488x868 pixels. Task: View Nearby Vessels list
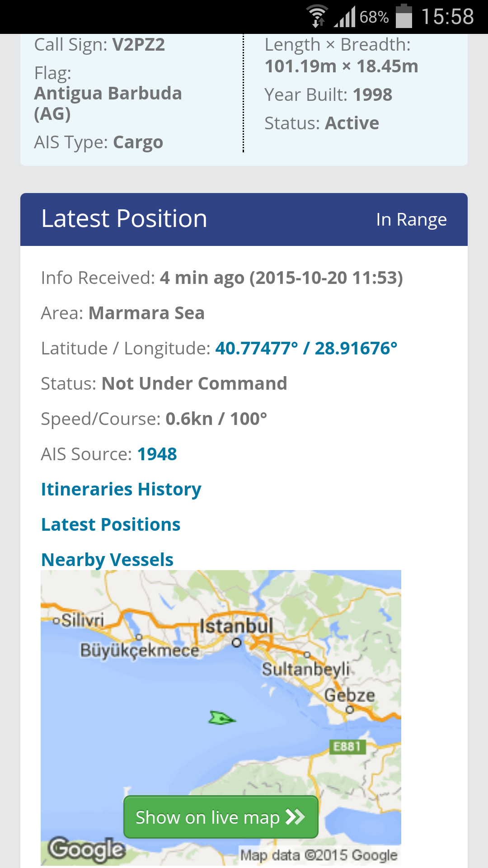click(x=107, y=560)
